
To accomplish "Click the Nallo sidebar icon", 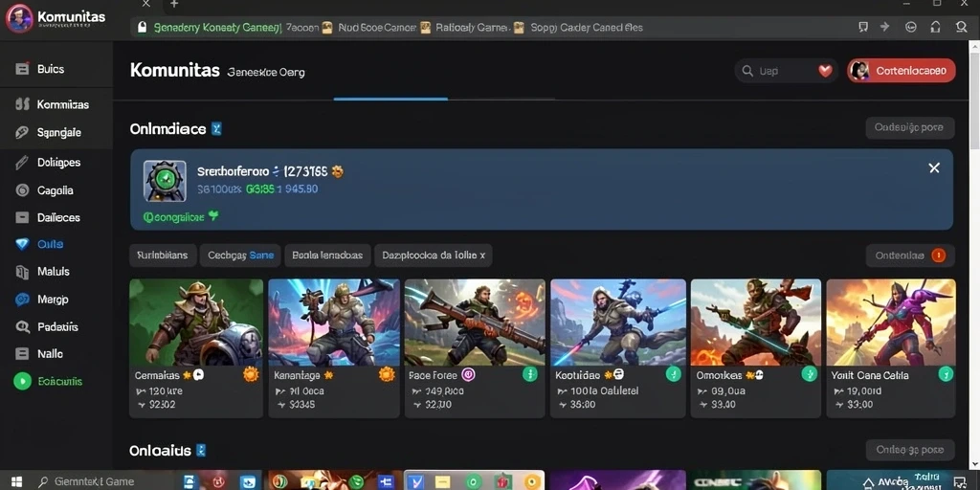I will tap(22, 354).
